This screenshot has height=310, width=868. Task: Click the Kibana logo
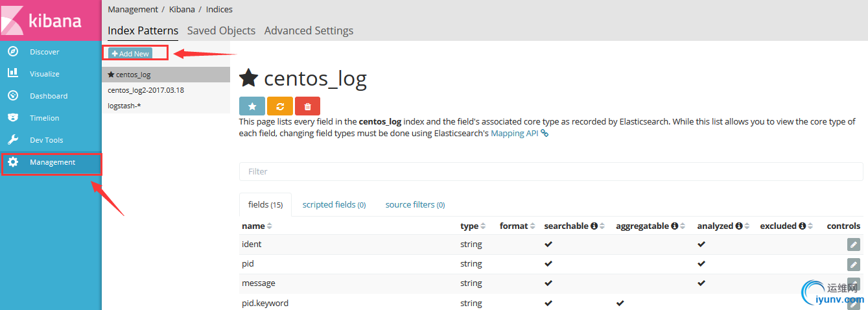pos(51,20)
